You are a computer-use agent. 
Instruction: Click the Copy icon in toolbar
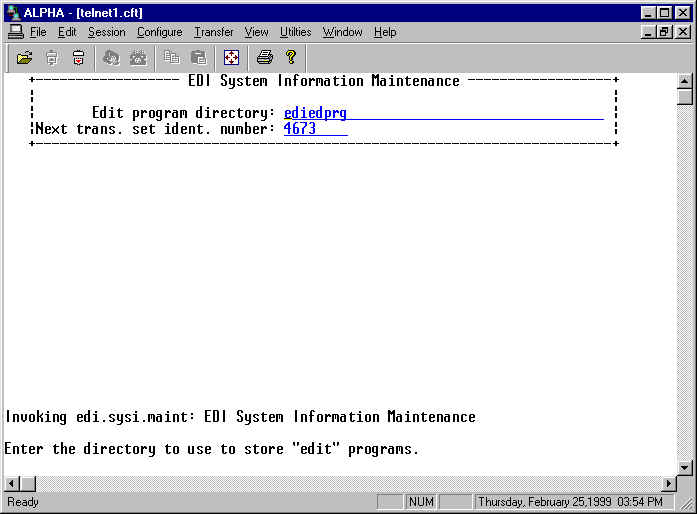click(x=172, y=58)
